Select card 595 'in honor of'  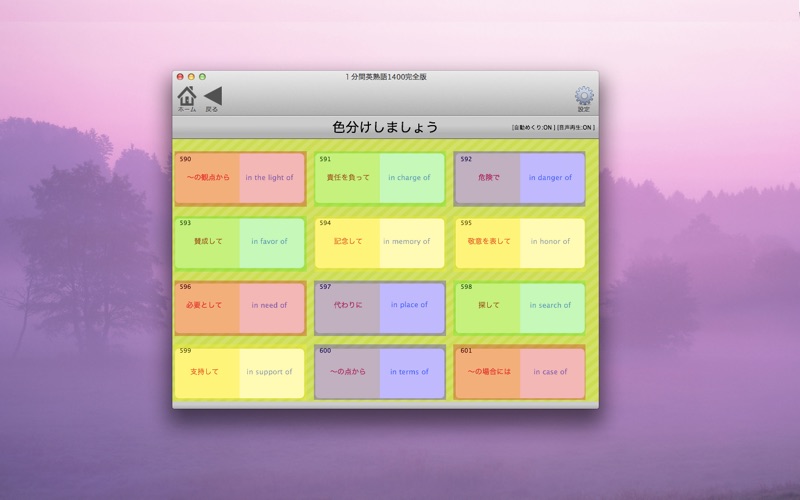(x=520, y=243)
